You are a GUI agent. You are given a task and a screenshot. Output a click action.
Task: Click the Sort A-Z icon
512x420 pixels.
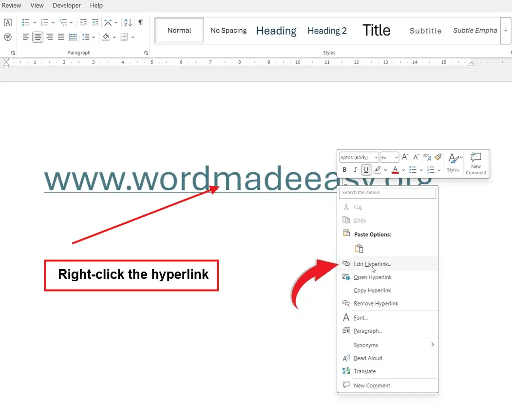tap(128, 22)
